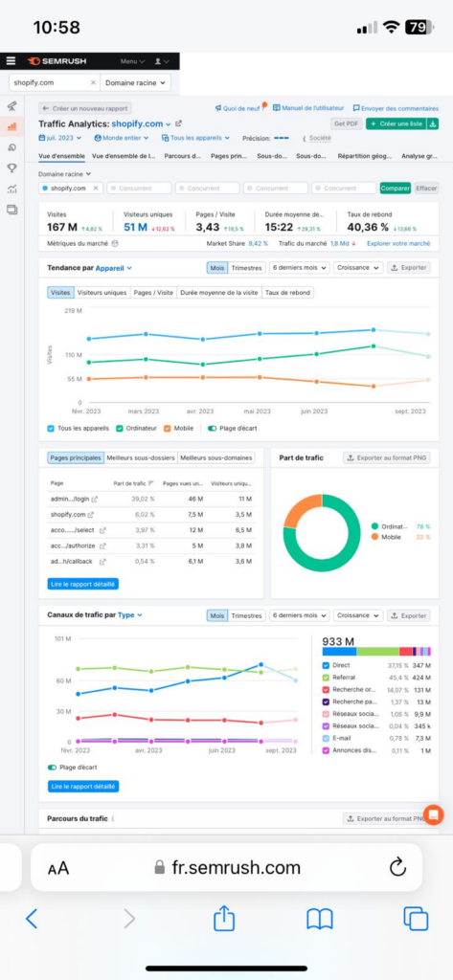This screenshot has width=453, height=980.
Task: Open the admin.../login page external link icon
Action: [95, 499]
